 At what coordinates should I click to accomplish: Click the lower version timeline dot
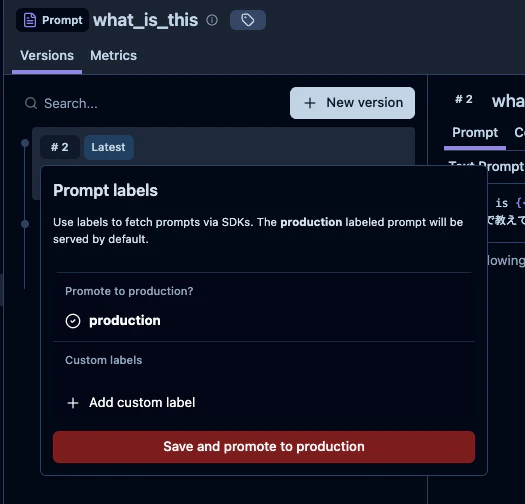pos(25,224)
